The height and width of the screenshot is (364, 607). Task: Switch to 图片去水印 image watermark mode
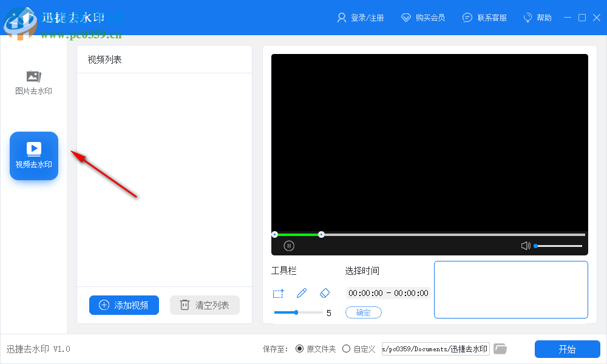(33, 83)
